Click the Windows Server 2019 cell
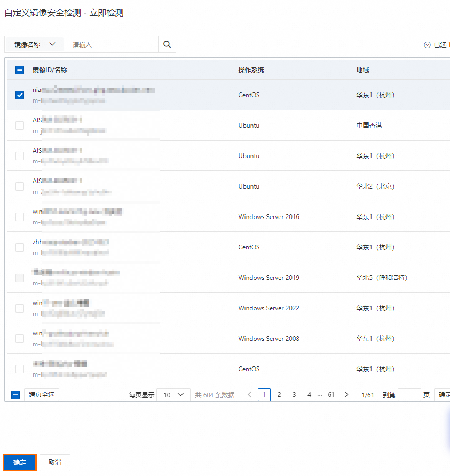Screen dimensions: 450x476 pos(269,277)
